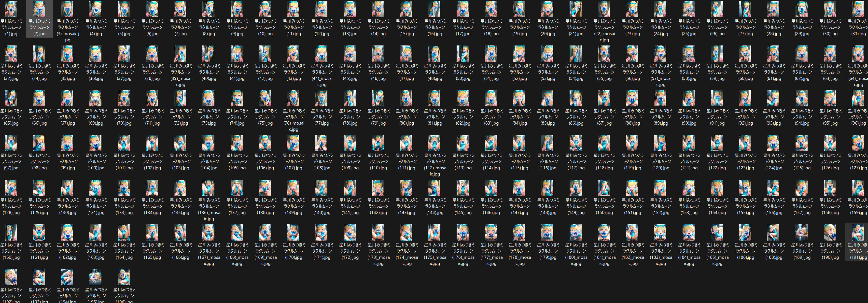The image size is (868, 303).
Task: Click thumbnail of image (27).jpg
Action: tap(745, 9)
